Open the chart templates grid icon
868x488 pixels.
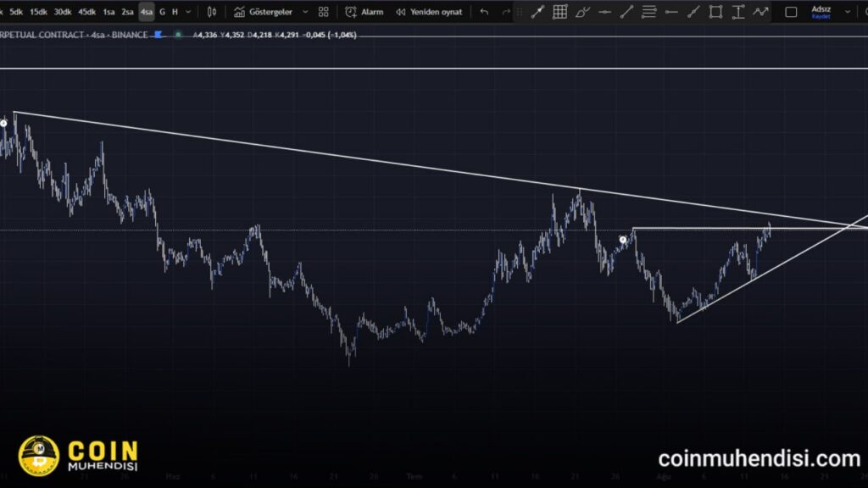click(324, 12)
